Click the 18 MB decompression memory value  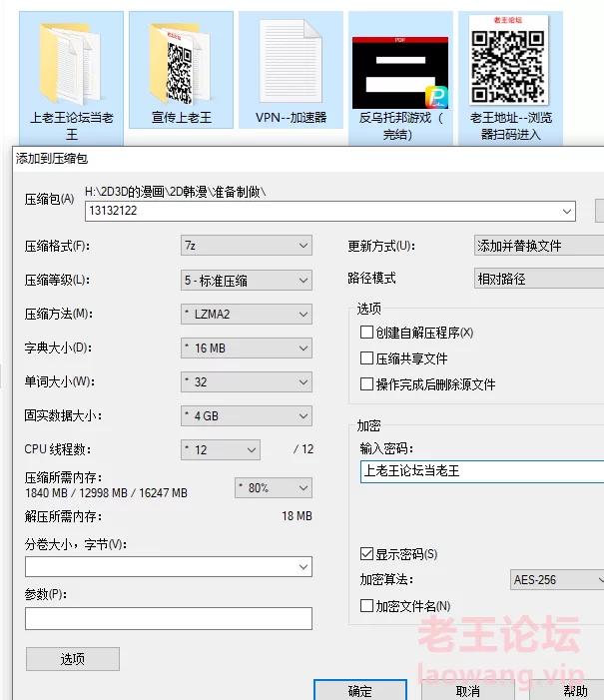pos(297,516)
